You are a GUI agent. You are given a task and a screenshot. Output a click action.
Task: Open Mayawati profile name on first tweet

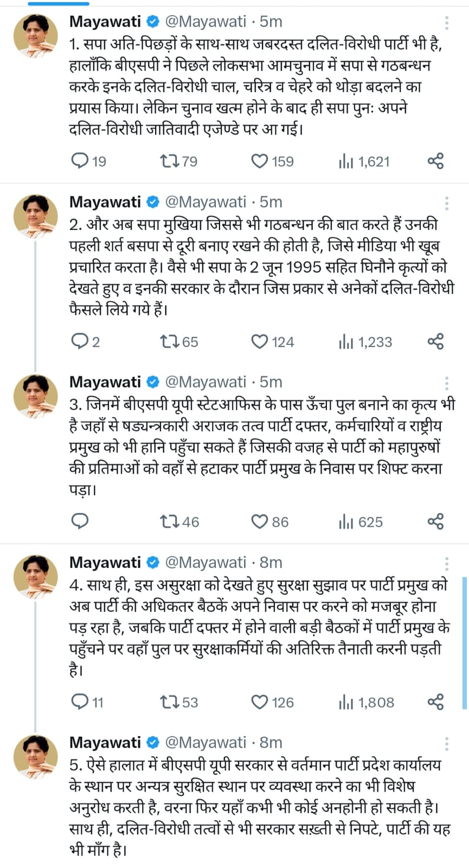(x=105, y=21)
